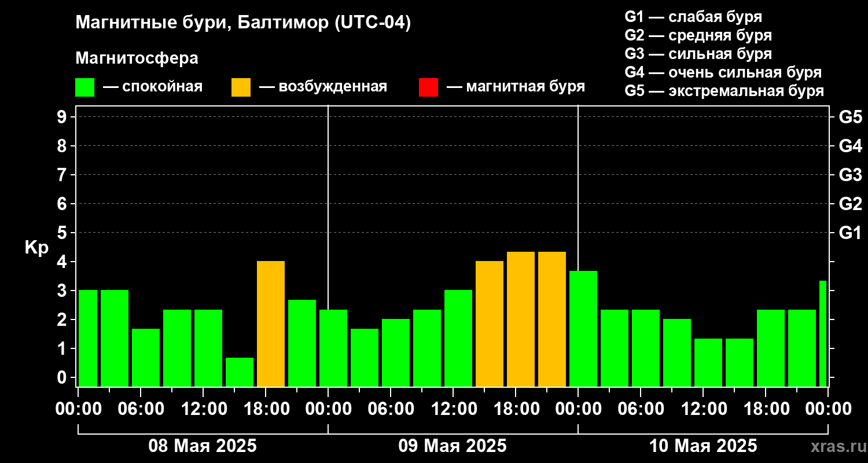Click the '06:00' time label under 08 May

142,409
